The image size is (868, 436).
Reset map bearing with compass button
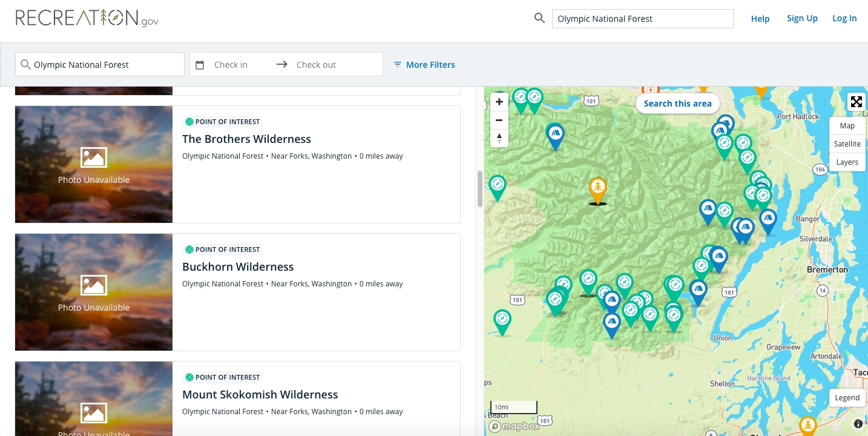[x=499, y=138]
